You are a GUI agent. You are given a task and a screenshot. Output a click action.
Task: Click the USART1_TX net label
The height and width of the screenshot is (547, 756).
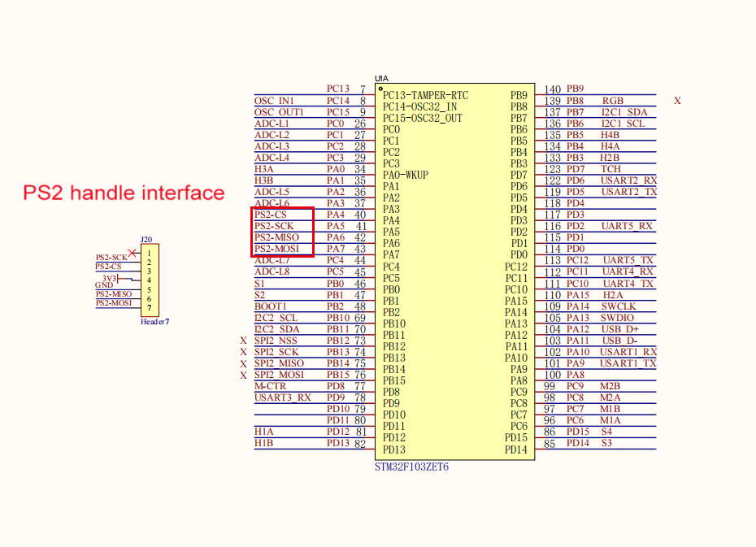tap(628, 363)
